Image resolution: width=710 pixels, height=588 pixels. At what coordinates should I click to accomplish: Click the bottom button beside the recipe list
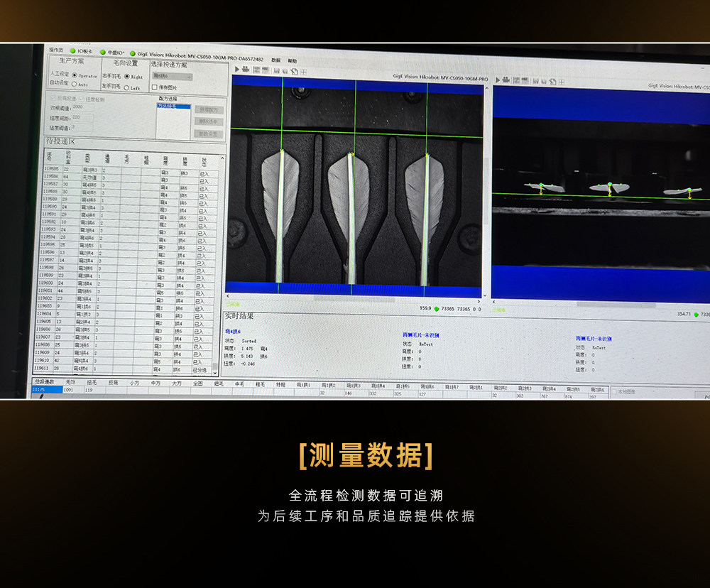coord(208,134)
